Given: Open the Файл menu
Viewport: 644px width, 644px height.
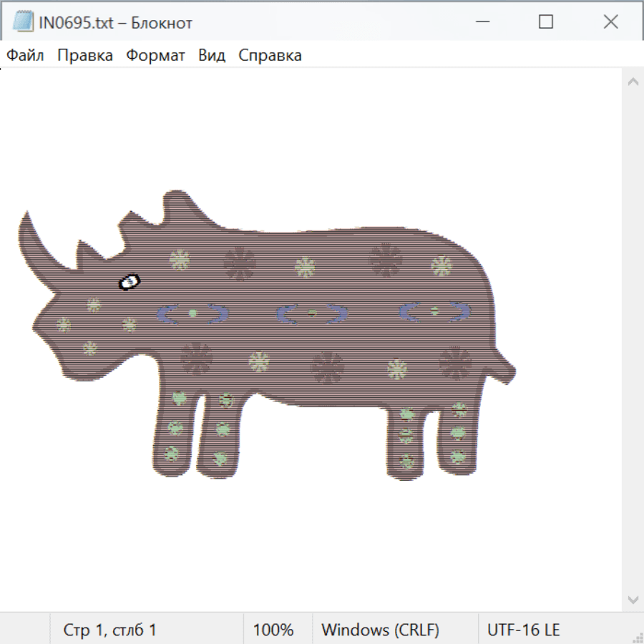Looking at the screenshot, I should [25, 56].
